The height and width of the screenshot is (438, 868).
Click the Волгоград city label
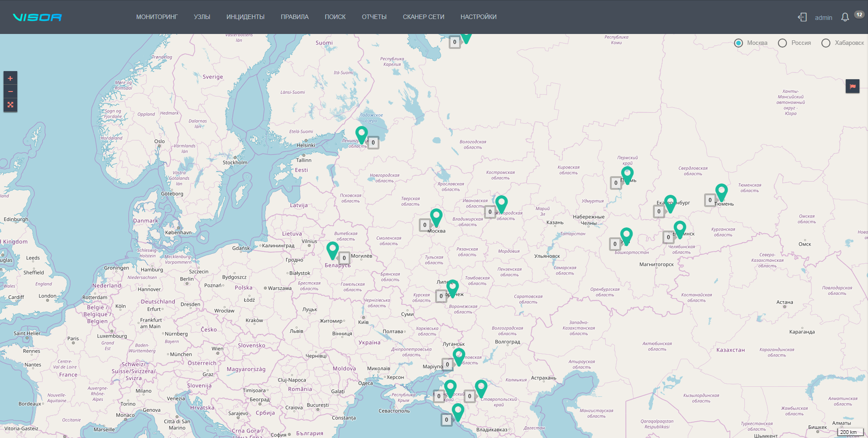508,342
